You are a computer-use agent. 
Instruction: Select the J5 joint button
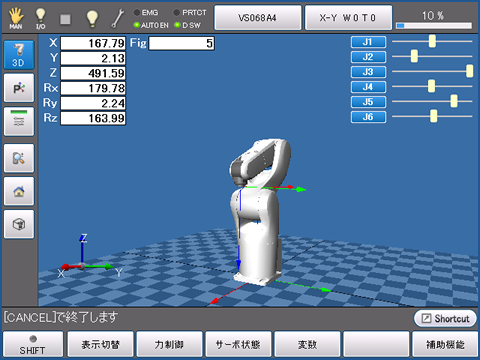coord(368,102)
